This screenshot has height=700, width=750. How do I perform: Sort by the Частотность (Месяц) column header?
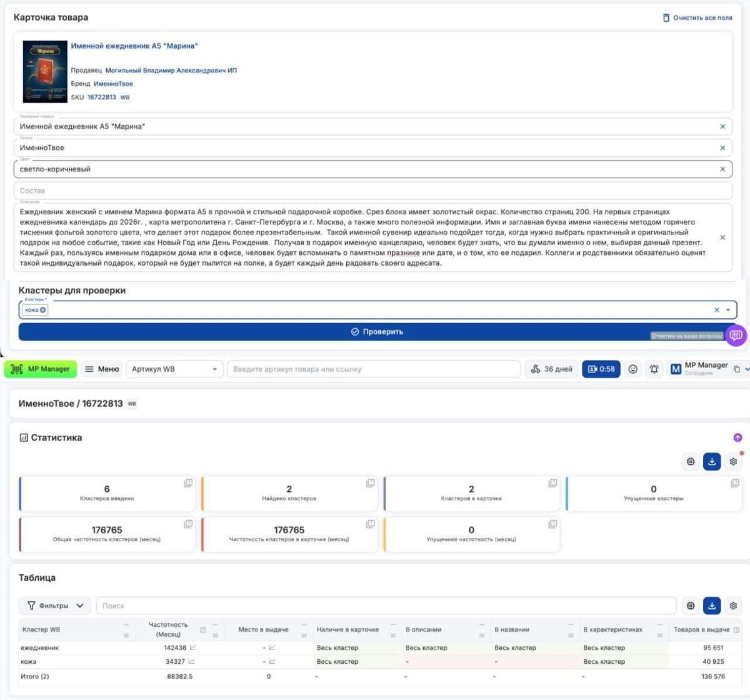[168, 629]
